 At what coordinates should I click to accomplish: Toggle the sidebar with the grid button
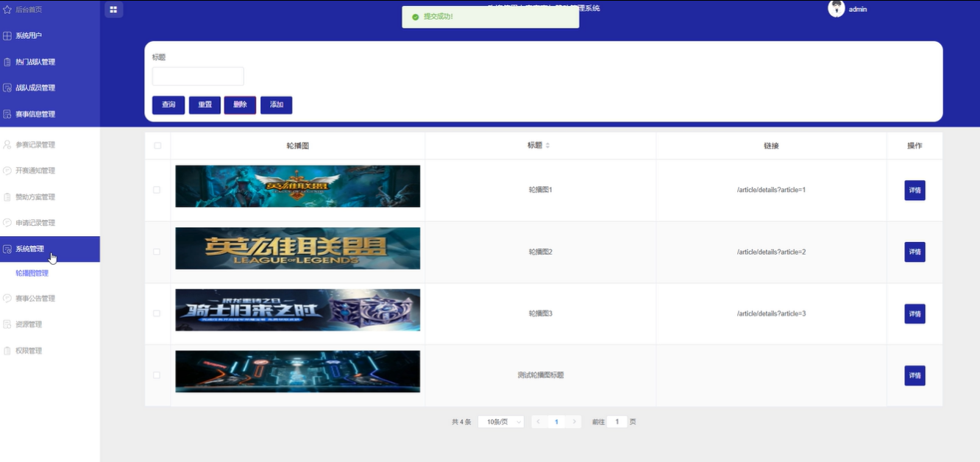coord(113,10)
